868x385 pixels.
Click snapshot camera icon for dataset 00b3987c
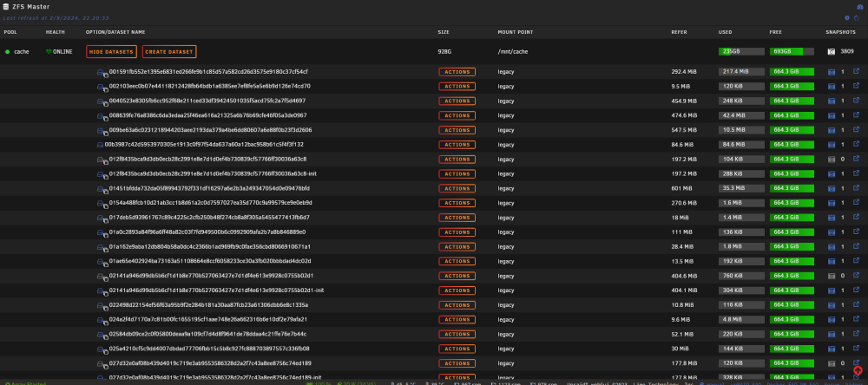pyautogui.click(x=831, y=144)
